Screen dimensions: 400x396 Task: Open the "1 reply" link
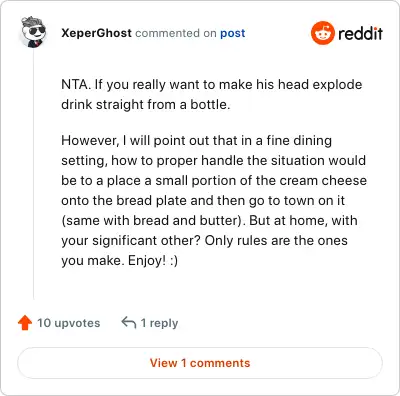pyautogui.click(x=159, y=323)
